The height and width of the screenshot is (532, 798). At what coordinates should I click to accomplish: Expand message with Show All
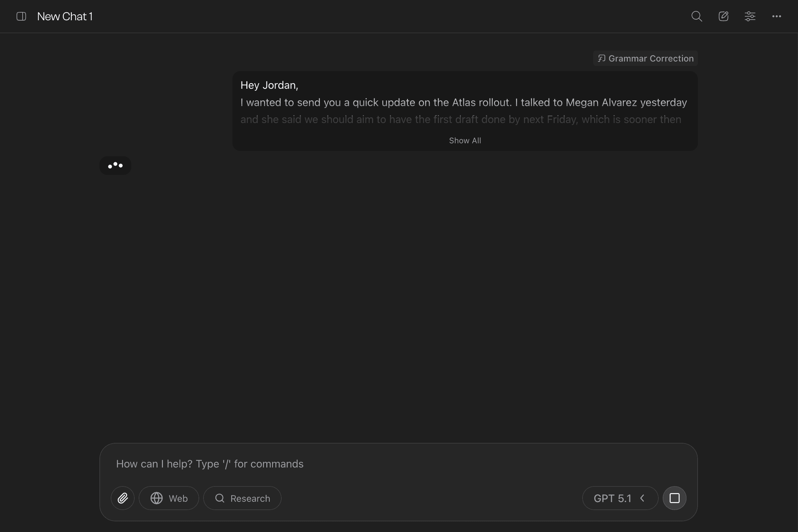465,140
